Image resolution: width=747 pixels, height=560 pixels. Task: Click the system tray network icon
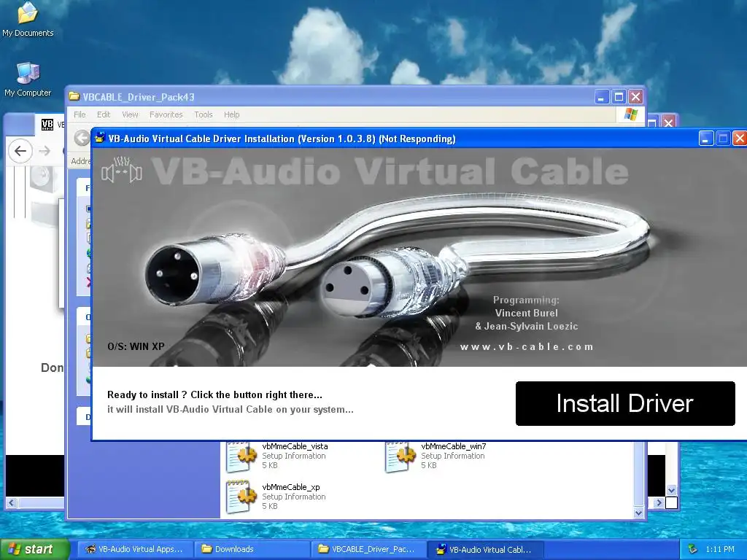coord(693,549)
